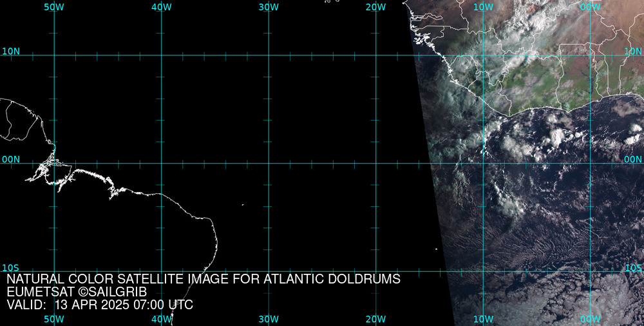This screenshot has height=326, width=644.
Task: Click the 30W label on the bottom edge
Action: pos(269,319)
